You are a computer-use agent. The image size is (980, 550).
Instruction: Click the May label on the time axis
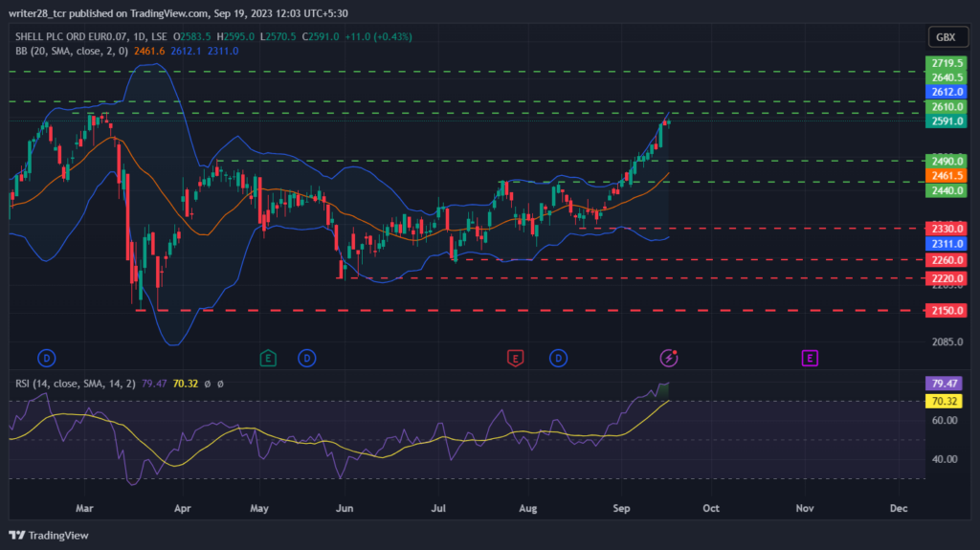pos(259,508)
